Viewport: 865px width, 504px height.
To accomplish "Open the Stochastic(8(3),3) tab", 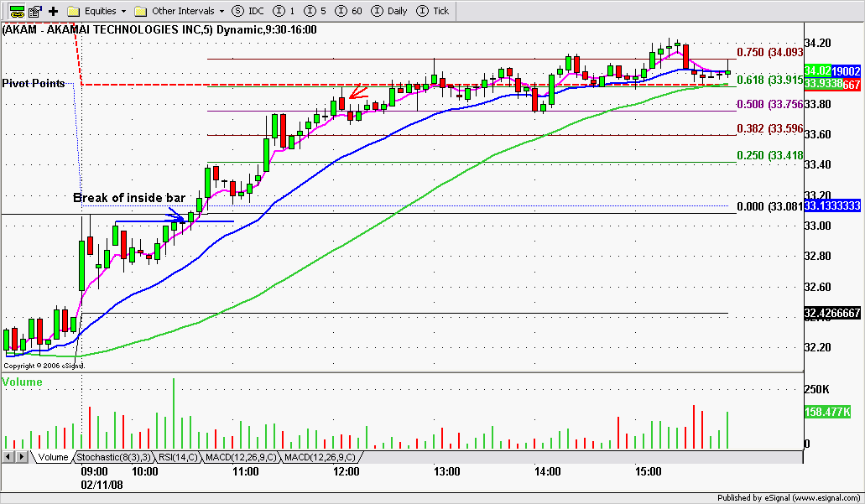I will tap(113, 457).
